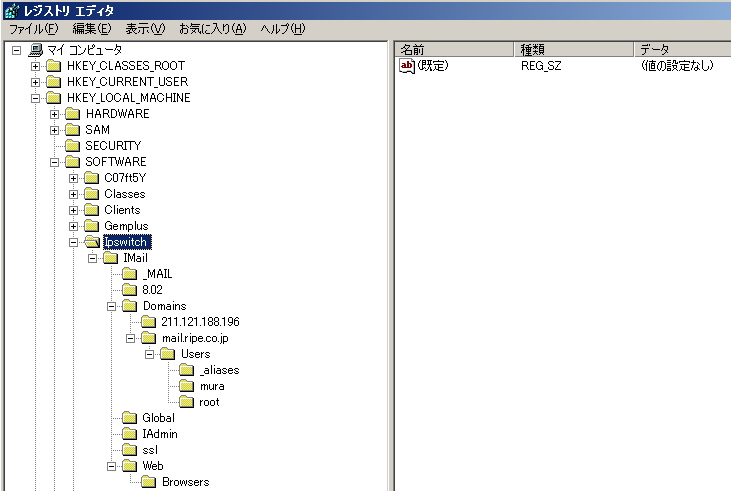Expand the Clients key

tap(73, 210)
